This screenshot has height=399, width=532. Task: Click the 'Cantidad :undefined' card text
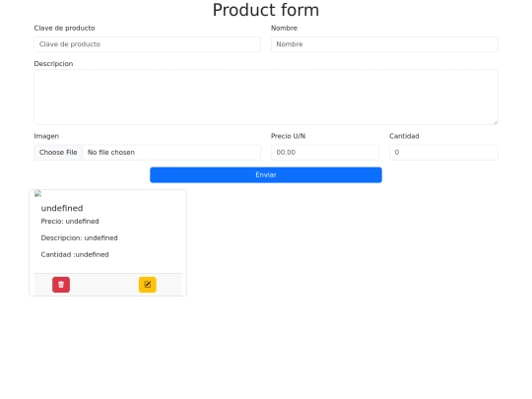tap(75, 254)
